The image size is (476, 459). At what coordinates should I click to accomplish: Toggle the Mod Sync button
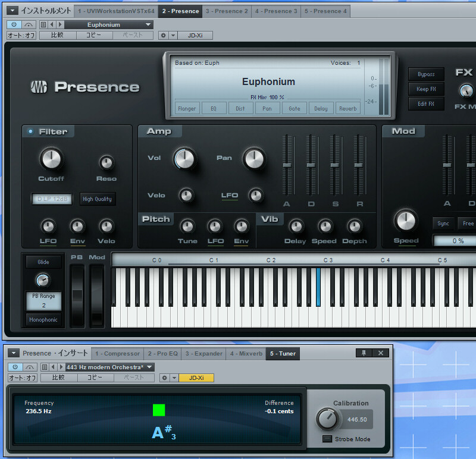[x=443, y=224]
